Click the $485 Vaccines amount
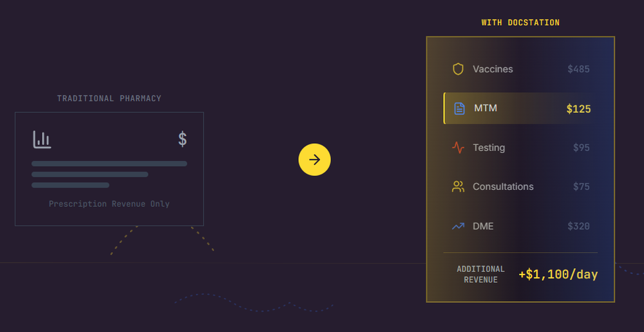 point(578,69)
